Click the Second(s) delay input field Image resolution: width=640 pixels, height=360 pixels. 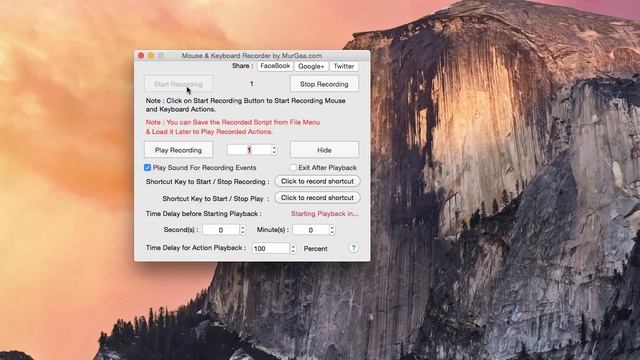point(221,230)
